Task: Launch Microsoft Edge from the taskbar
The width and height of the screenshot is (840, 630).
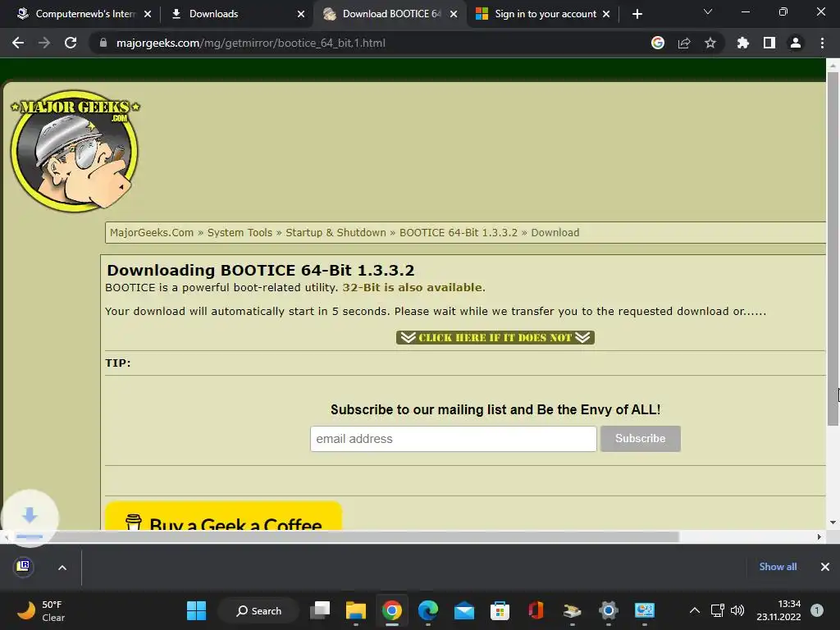Action: click(x=427, y=610)
